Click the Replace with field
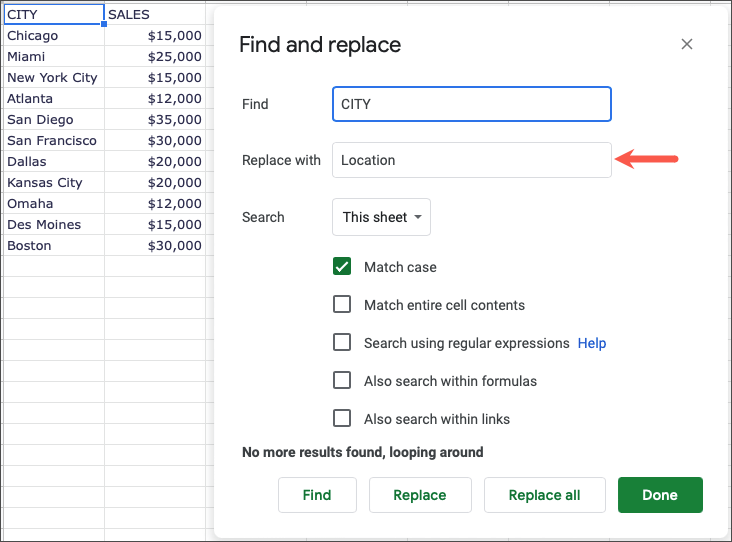The height and width of the screenshot is (542, 732). pos(471,160)
